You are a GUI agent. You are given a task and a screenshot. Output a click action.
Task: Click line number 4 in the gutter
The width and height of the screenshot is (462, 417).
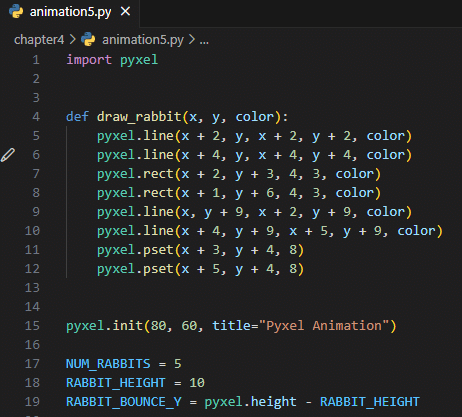(x=36, y=117)
